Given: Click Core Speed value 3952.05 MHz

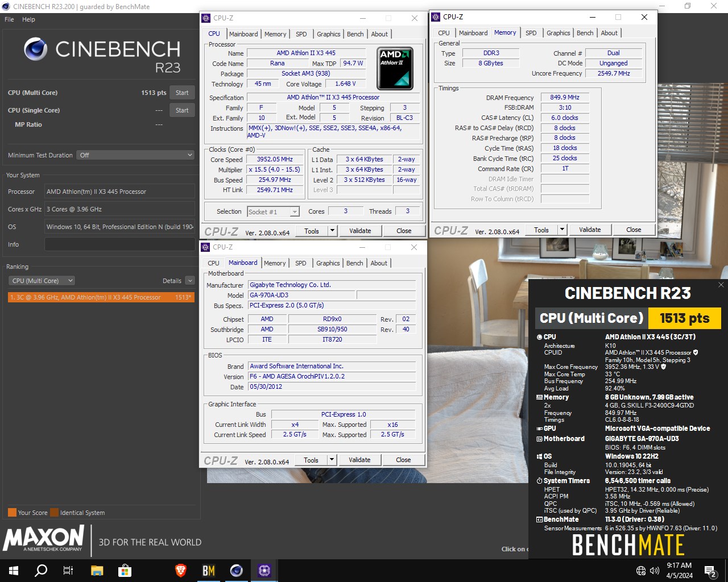Looking at the screenshot, I should click(x=275, y=160).
